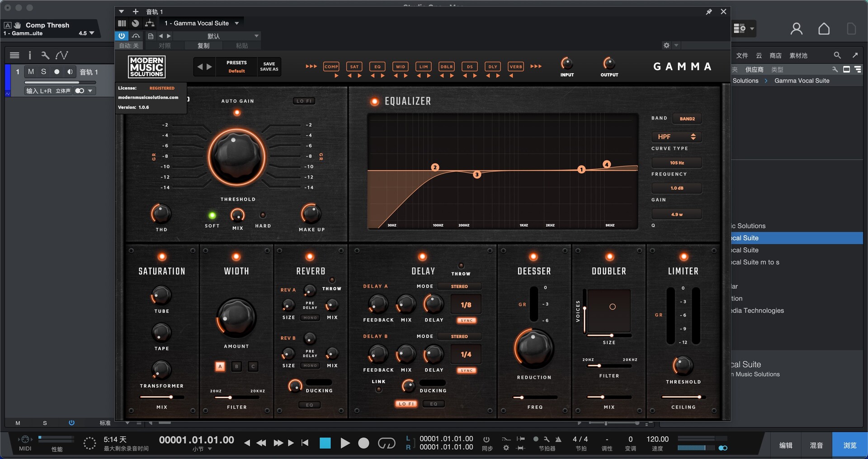Adjust the Saturation MIX slider
The width and height of the screenshot is (868, 459).
pos(162,397)
